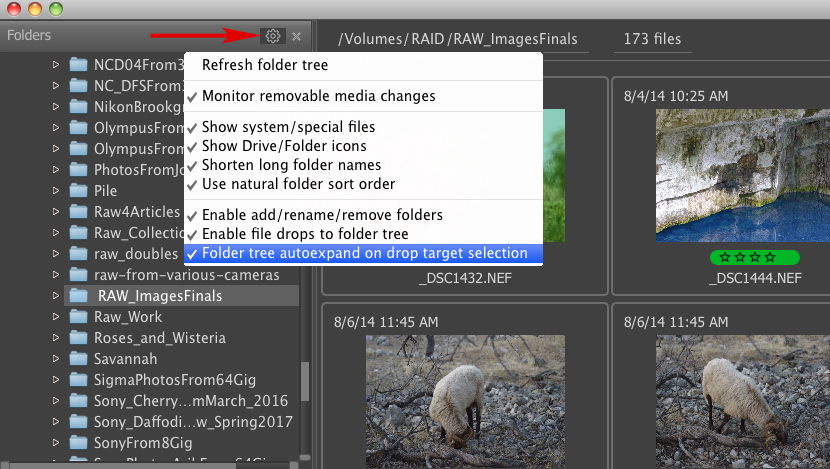This screenshot has height=469, width=830.
Task: Uncheck Show system/special files
Action: point(288,127)
